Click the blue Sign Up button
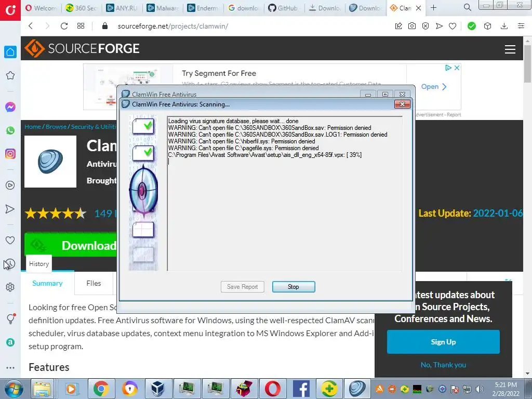532x399 pixels. [x=443, y=342]
